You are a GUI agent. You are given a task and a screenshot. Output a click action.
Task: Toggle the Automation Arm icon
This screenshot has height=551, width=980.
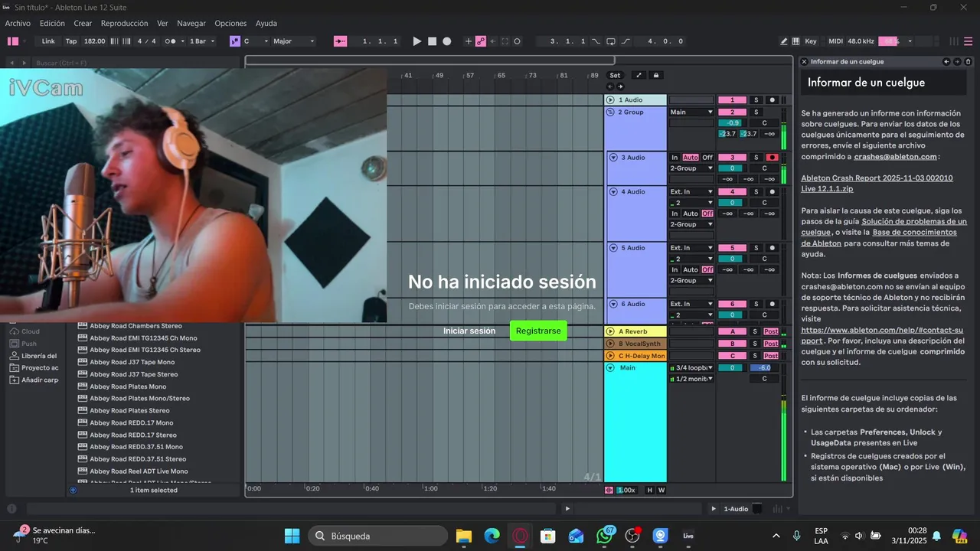(481, 41)
